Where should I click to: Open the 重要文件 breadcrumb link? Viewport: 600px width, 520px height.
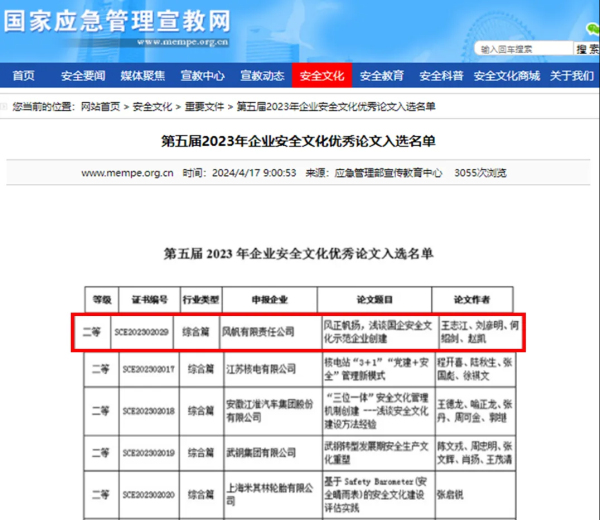(x=204, y=106)
